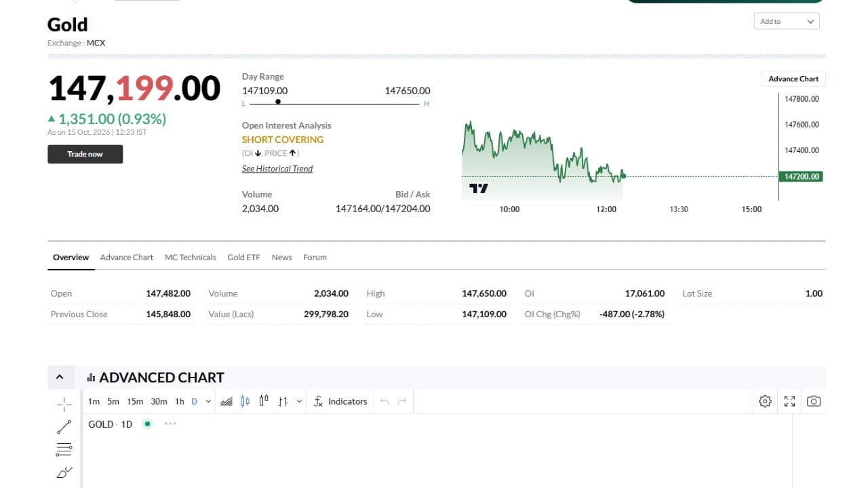This screenshot has height=488, width=868.
Task: Open chart settings gear
Action: tap(765, 401)
